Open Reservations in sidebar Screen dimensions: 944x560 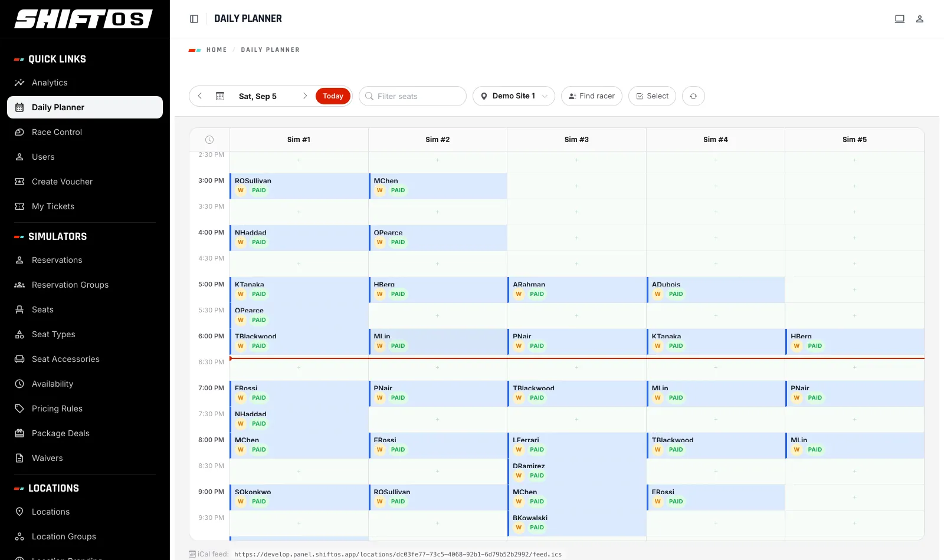pos(85,260)
